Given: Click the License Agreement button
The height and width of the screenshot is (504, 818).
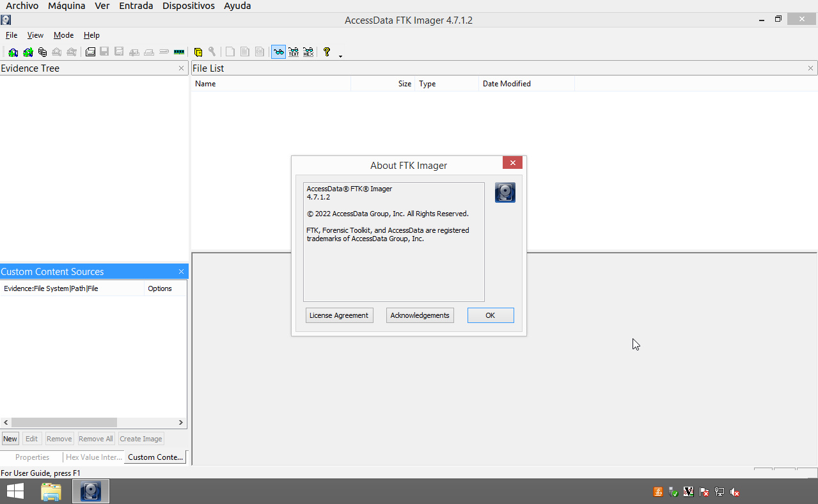Looking at the screenshot, I should [339, 315].
